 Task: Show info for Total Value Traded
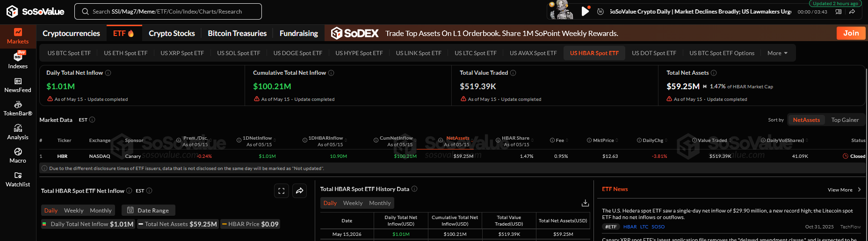(513, 73)
